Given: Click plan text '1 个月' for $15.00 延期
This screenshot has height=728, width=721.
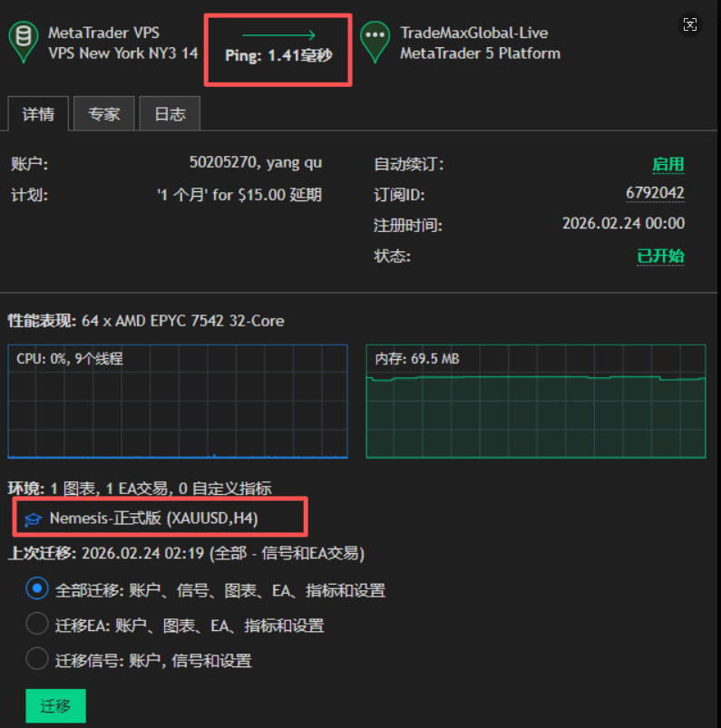Looking at the screenshot, I should 239,195.
